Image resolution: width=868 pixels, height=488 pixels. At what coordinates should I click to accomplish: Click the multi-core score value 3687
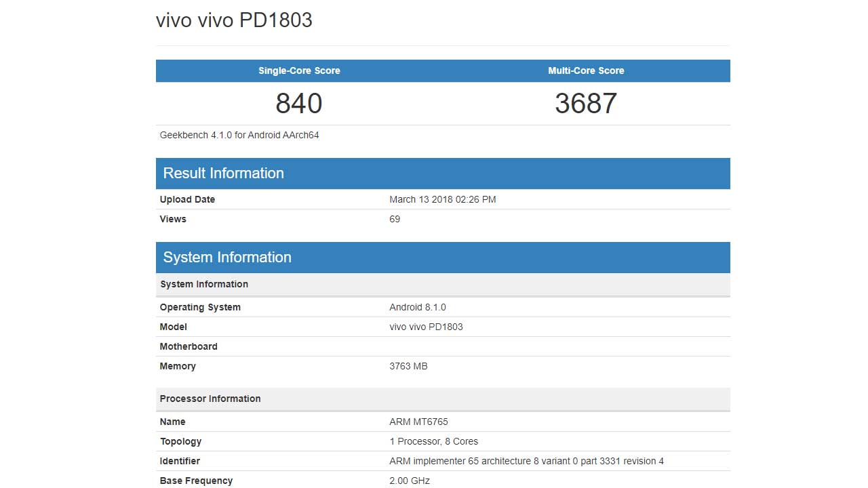586,104
